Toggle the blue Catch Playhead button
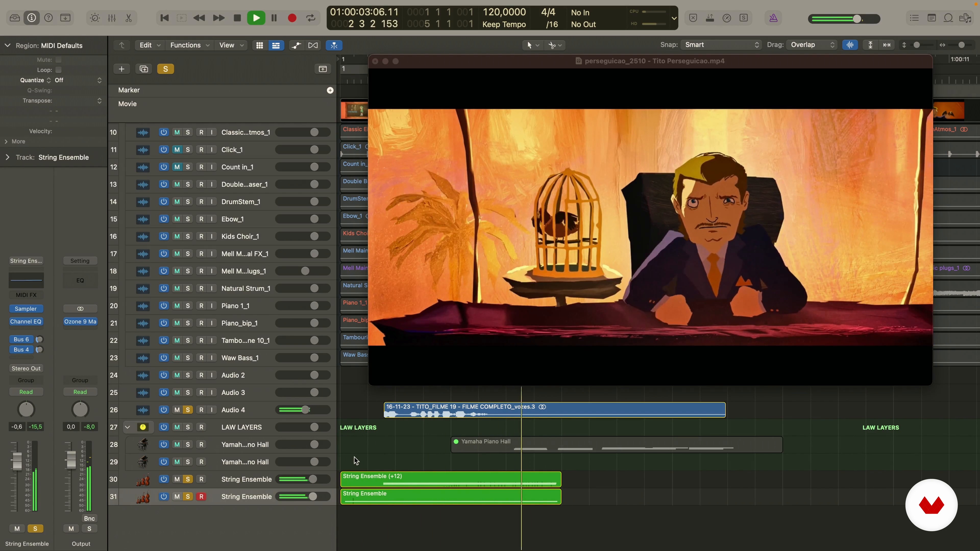The image size is (980, 551). click(334, 45)
